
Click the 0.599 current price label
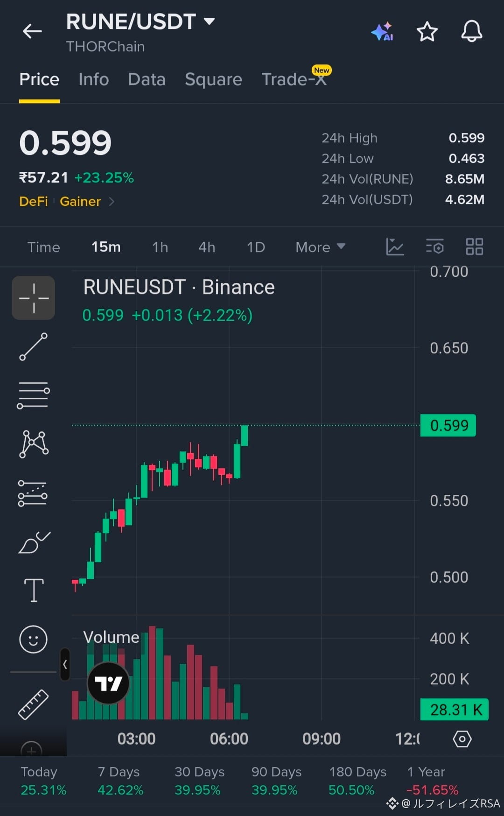click(448, 425)
